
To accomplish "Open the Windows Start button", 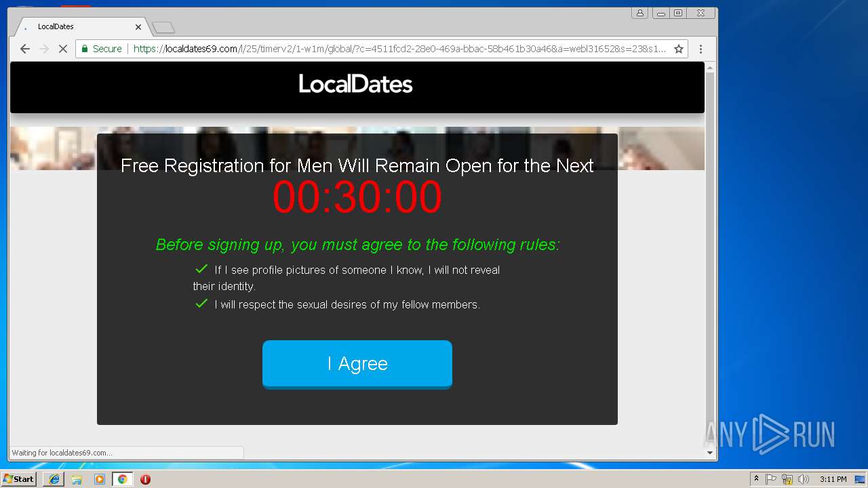I will click(x=18, y=479).
